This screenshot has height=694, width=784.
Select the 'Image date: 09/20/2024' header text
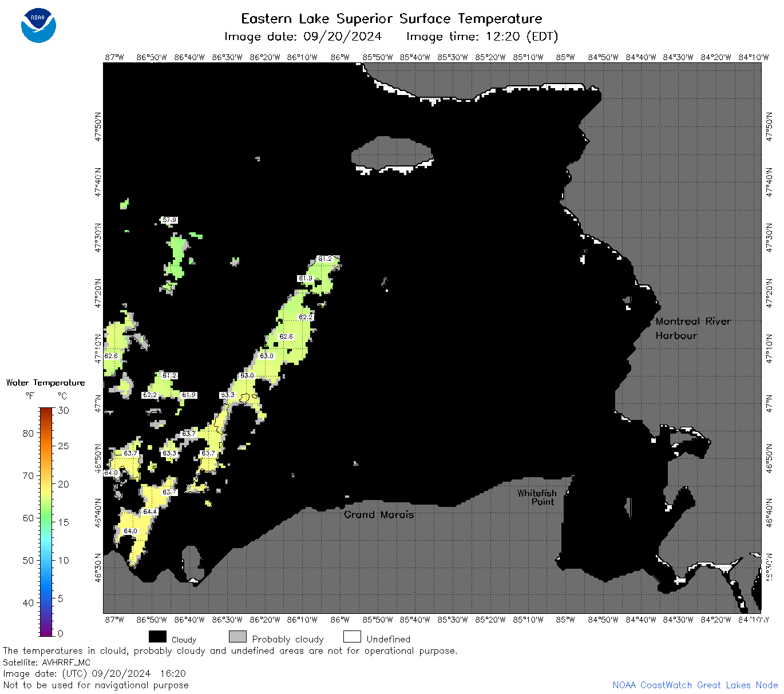coord(303,37)
